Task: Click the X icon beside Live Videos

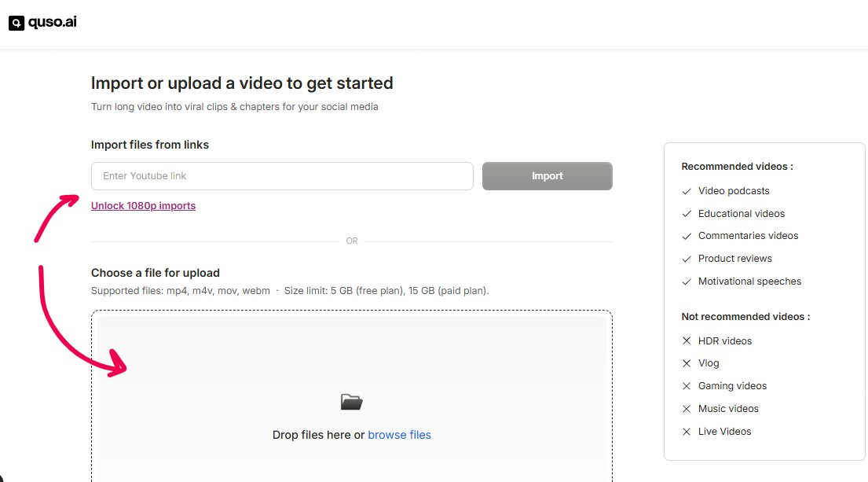Action: coord(686,431)
